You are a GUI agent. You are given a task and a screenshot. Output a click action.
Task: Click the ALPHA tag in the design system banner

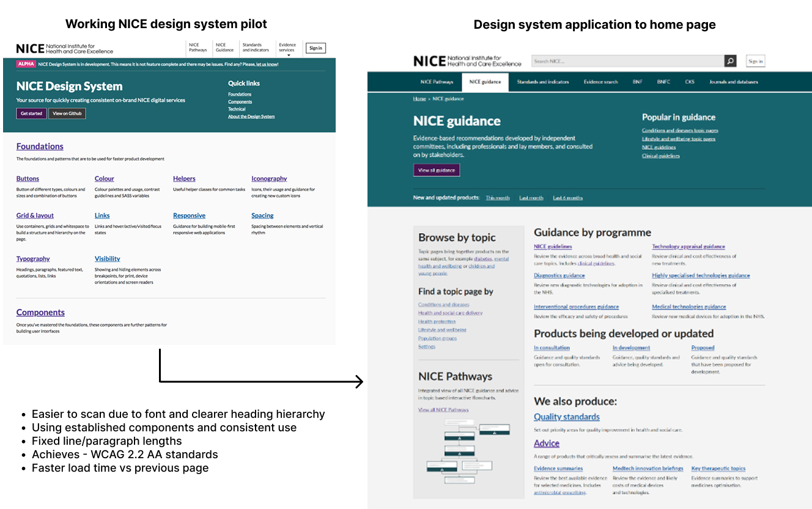point(26,64)
